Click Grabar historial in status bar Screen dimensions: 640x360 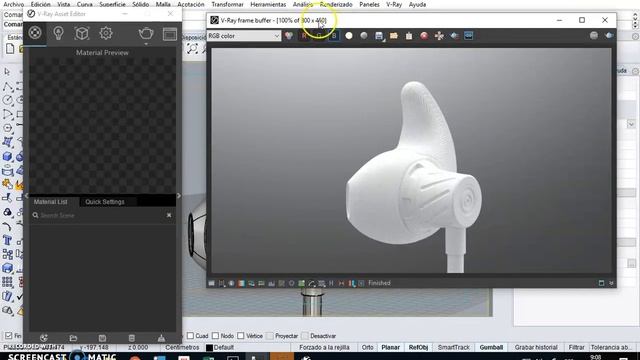point(536,347)
